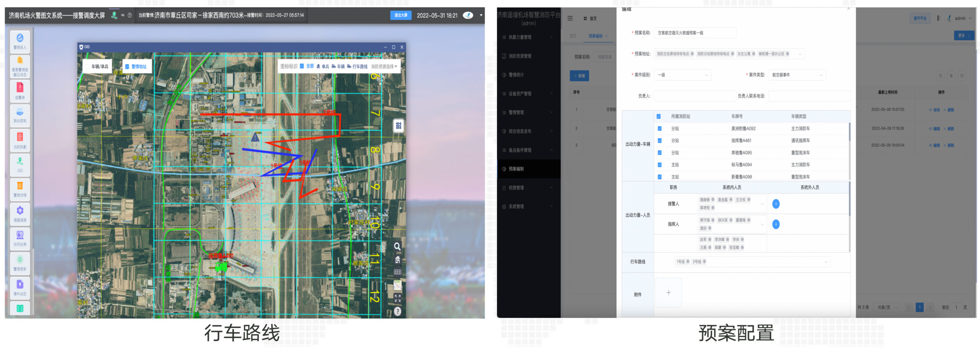Toggle the 车辆/单兵 checkbox
Screen dimensions: 980x347
87,67
